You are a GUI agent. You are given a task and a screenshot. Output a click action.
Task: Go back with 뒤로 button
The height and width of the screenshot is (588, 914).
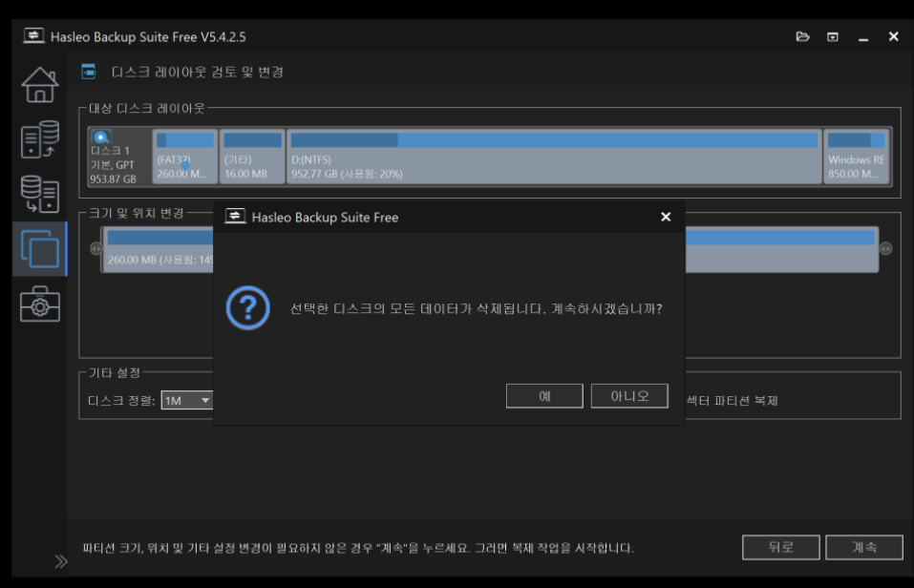780,547
